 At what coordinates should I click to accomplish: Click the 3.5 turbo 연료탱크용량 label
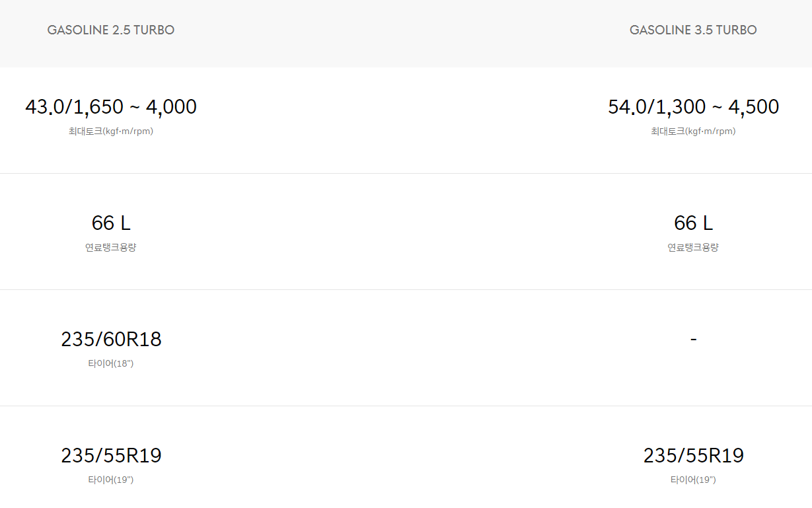[693, 248]
